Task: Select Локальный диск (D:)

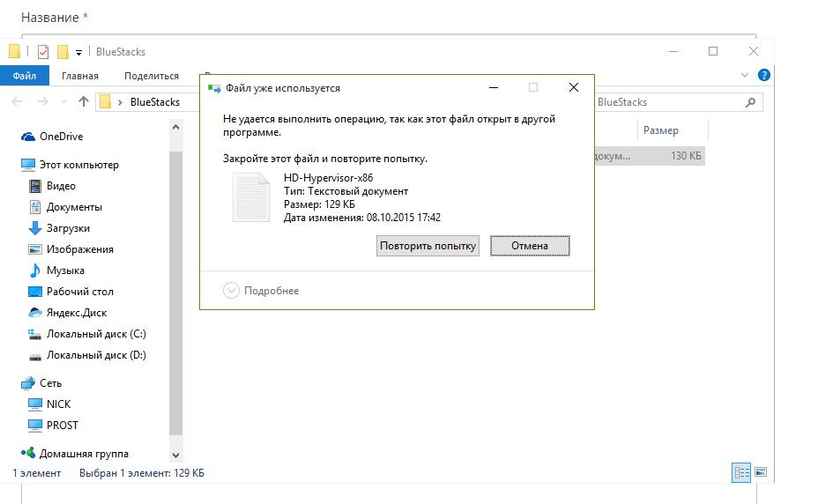Action: [x=96, y=355]
